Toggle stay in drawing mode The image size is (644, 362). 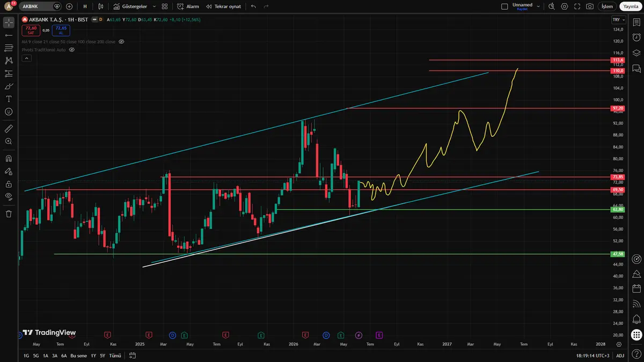(x=8, y=172)
